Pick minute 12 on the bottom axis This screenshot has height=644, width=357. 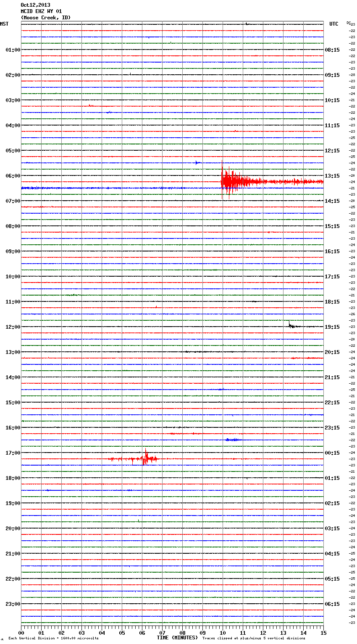coord(263,633)
